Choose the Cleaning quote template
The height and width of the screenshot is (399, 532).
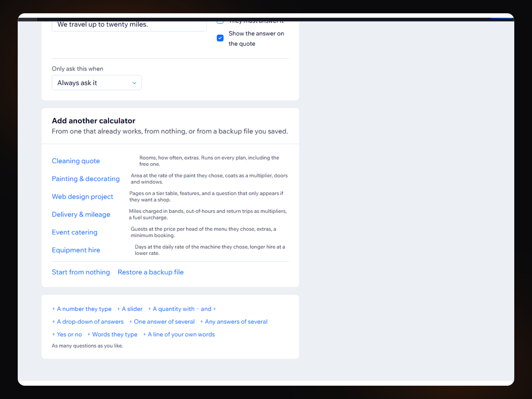(76, 161)
